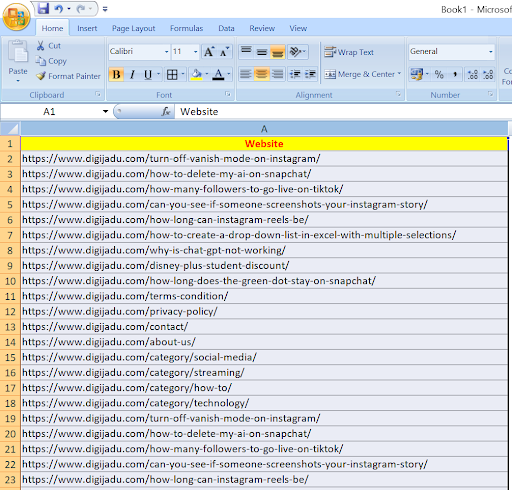Switch to the Data tab

(226, 28)
